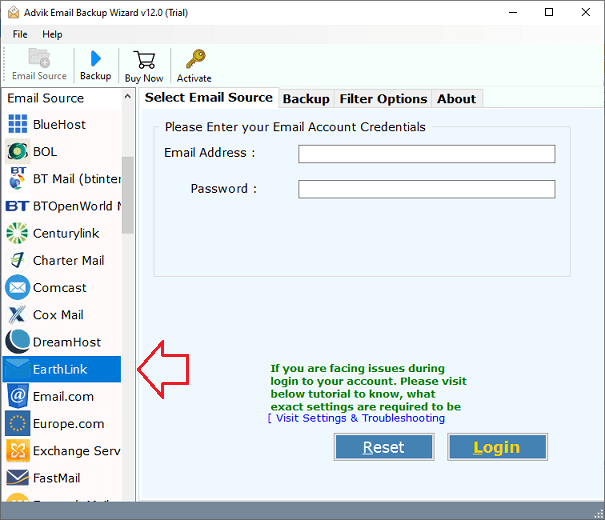
Task: Open the Help menu
Action: [52, 34]
